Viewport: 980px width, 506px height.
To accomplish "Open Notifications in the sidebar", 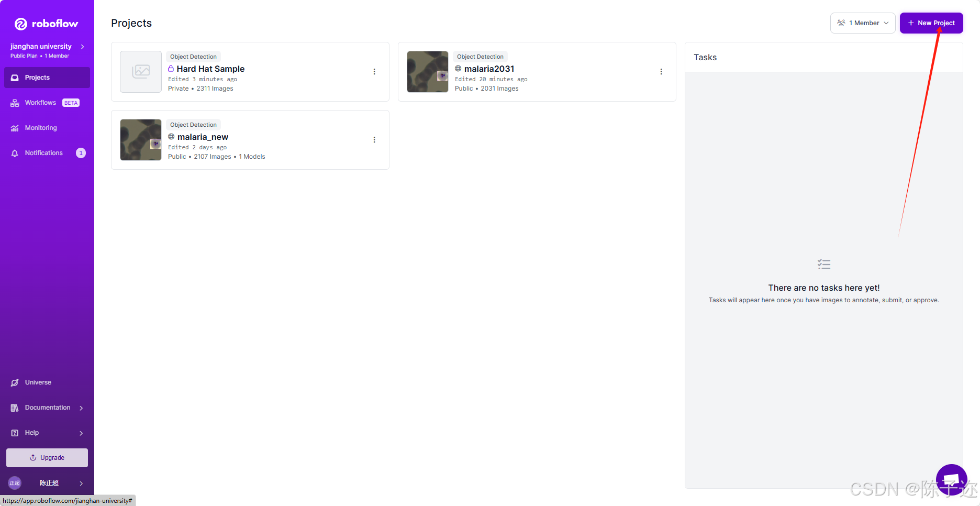I will coord(47,153).
